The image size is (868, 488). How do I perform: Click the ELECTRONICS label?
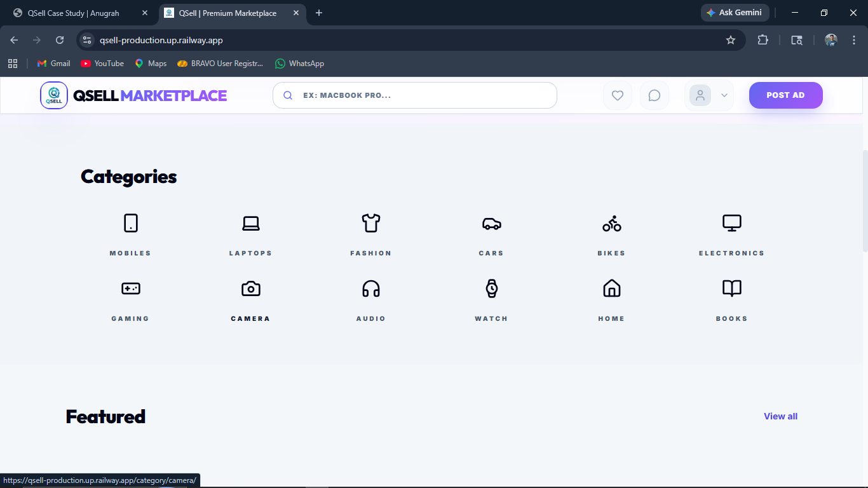732,253
